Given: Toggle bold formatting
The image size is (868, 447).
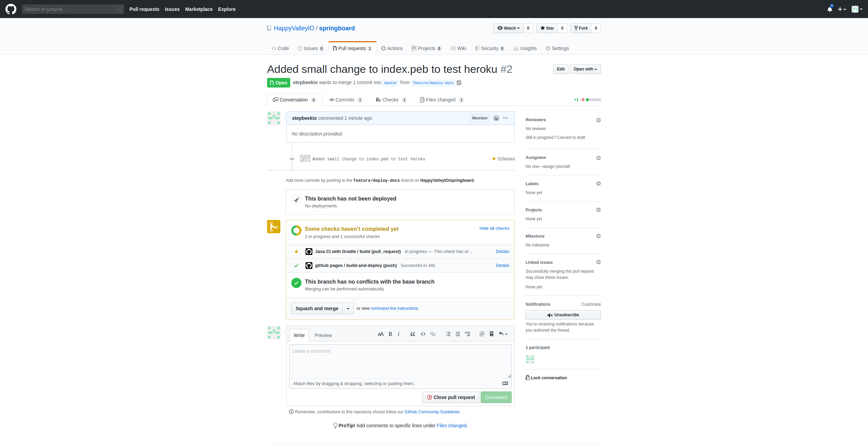Looking at the screenshot, I should pos(390,334).
